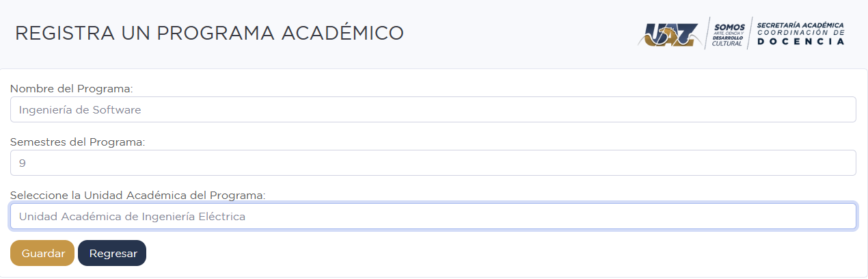The image size is (868, 279).
Task: Click the Seleccione la Unidad Académica label
Action: 137,195
